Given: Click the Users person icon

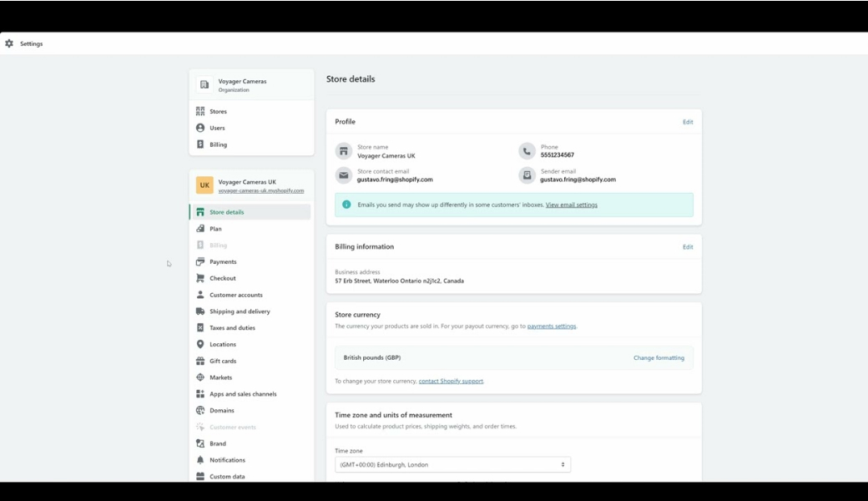Looking at the screenshot, I should tap(200, 128).
